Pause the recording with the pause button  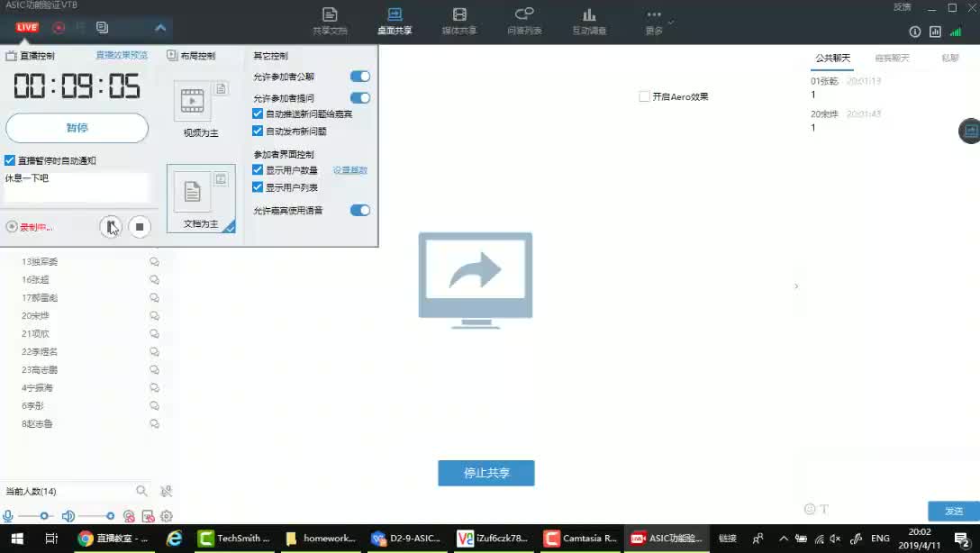point(111,227)
